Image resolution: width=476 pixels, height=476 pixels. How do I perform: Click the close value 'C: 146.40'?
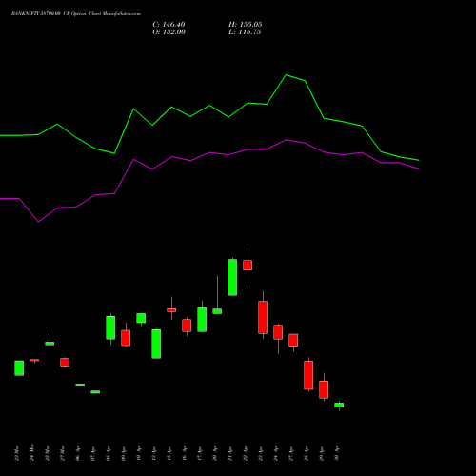point(169,25)
